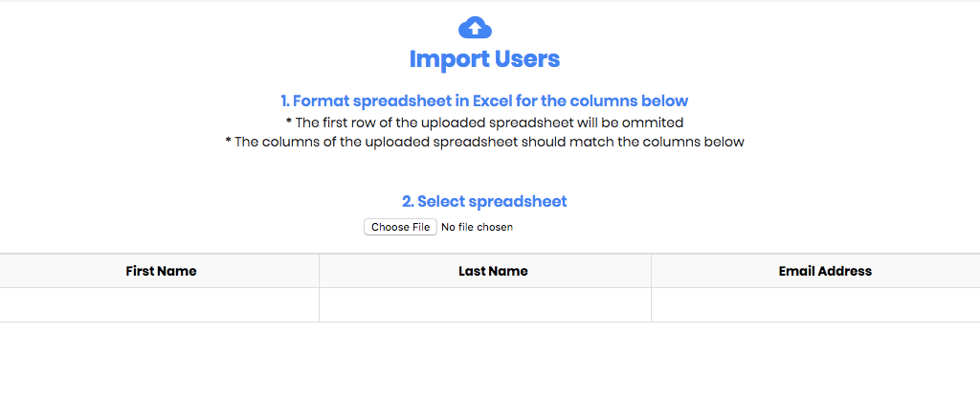Click the note about columns matching below
Image resolution: width=980 pixels, height=402 pixels.
[484, 142]
